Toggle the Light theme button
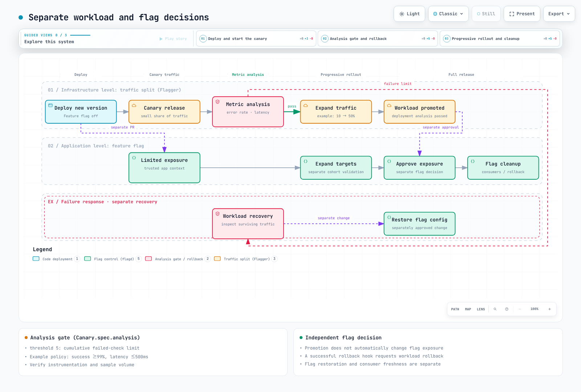The height and width of the screenshot is (392, 581). tap(409, 14)
